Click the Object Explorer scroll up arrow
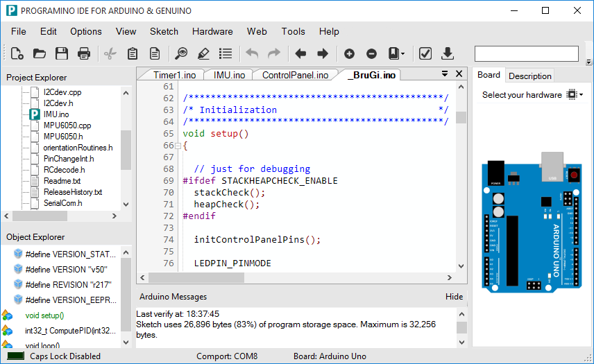The image size is (594, 364). tap(126, 252)
